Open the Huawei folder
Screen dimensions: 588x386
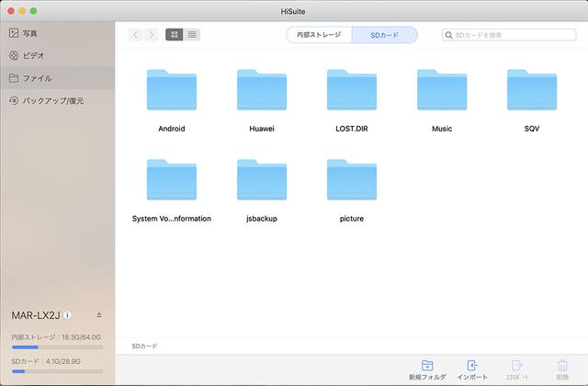point(262,90)
